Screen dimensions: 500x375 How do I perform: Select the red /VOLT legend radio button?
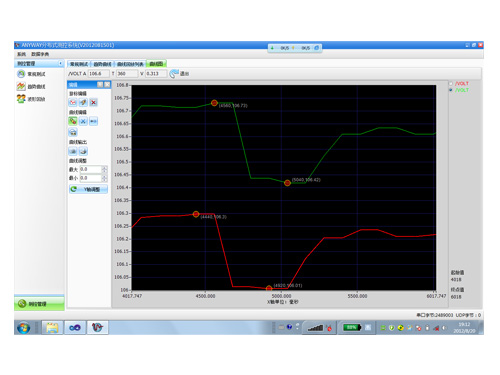(x=451, y=84)
